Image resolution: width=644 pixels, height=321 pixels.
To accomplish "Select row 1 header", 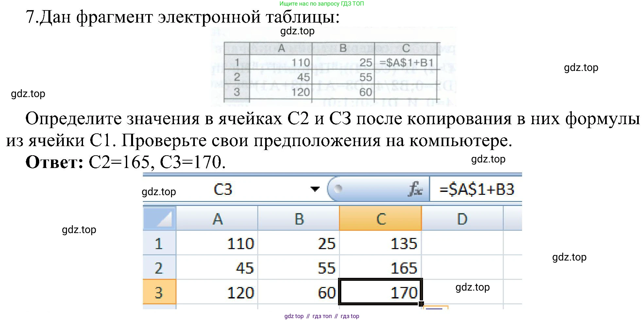I will pos(159,244).
